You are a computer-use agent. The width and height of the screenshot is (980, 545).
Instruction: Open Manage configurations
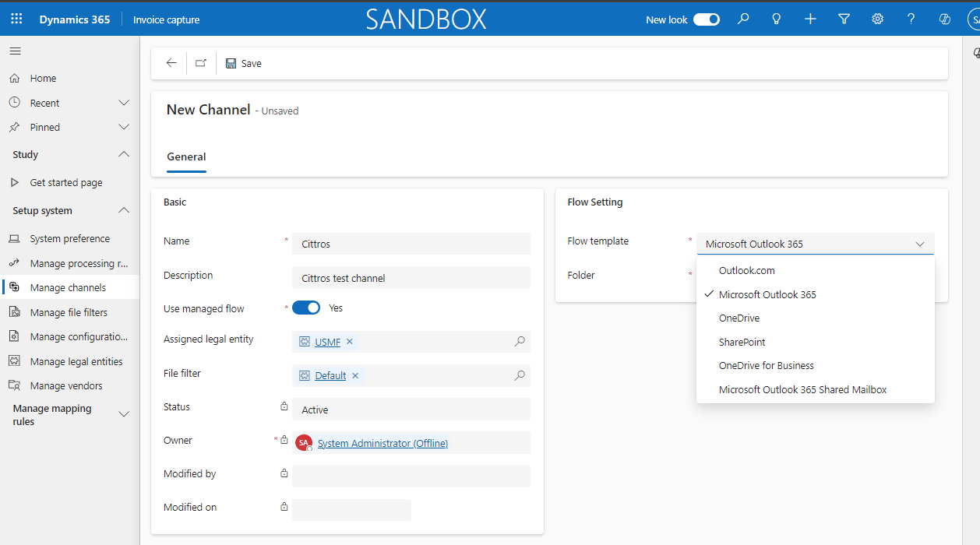70,336
